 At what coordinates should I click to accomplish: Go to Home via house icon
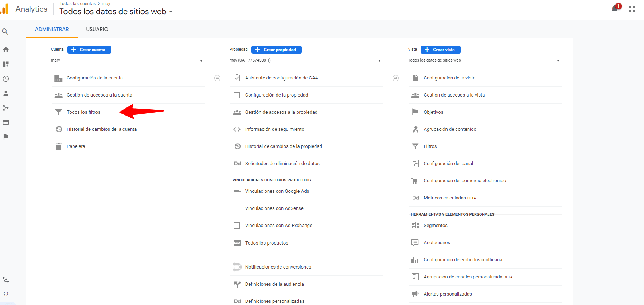[6, 50]
